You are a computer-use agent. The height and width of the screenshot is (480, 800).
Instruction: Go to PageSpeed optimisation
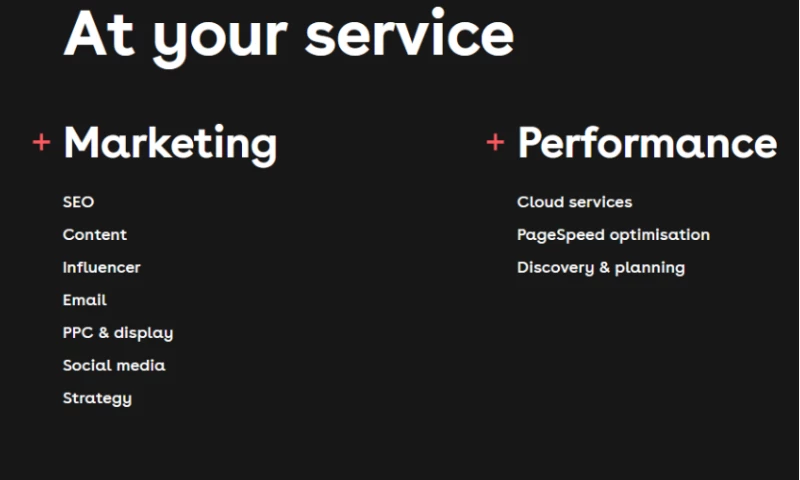coord(613,235)
